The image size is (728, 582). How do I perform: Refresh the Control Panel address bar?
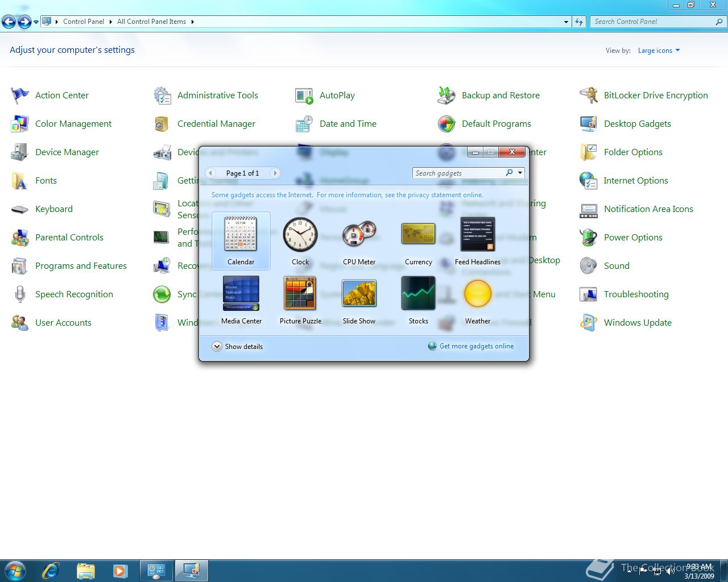pyautogui.click(x=579, y=22)
